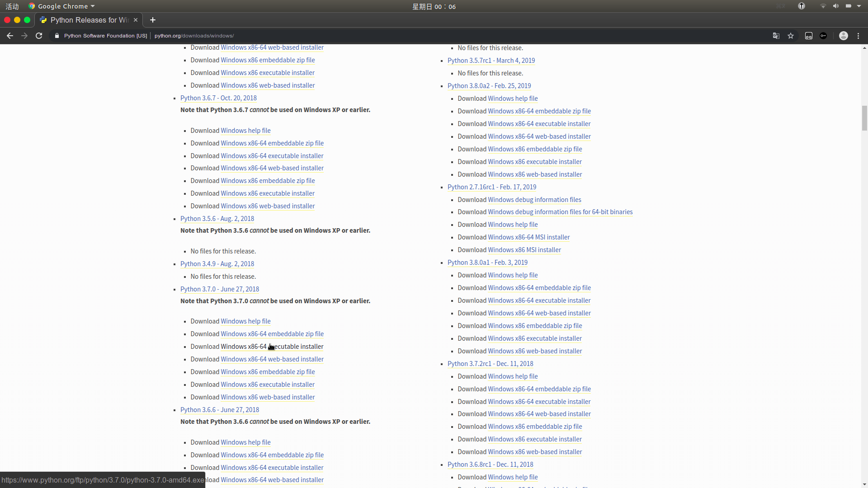The width and height of the screenshot is (868, 488).
Task: Open Python 3.6.8rc1 - Dec. 11, 2018 release
Action: [x=491, y=465]
